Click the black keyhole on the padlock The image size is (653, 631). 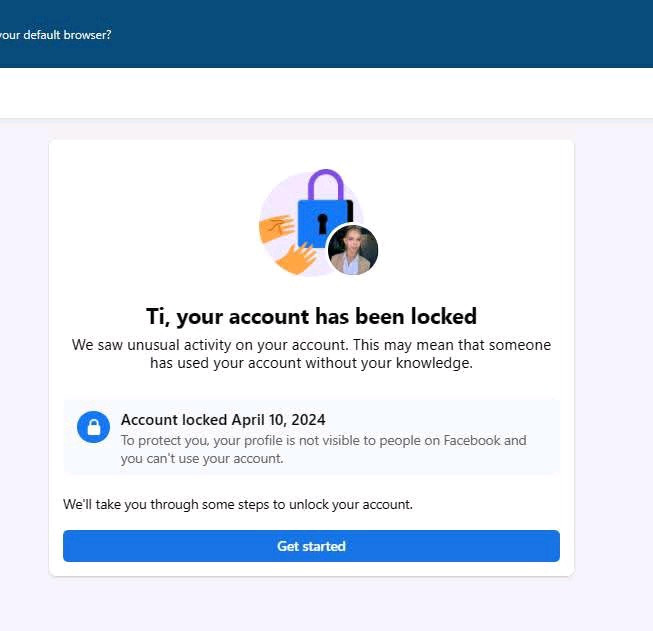click(x=323, y=223)
